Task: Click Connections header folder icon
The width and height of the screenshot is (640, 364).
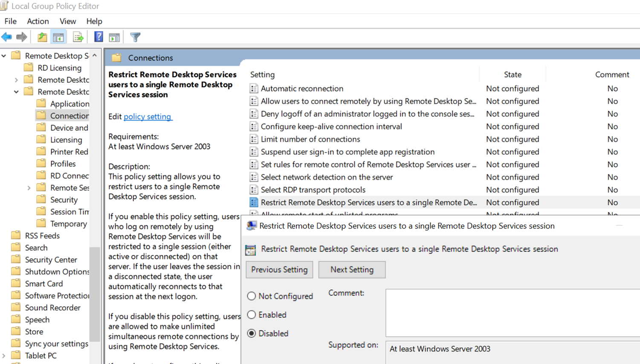Action: pyautogui.click(x=116, y=58)
